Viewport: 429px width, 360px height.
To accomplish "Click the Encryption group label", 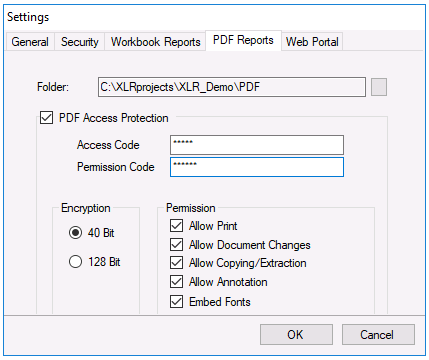I will coord(86,208).
